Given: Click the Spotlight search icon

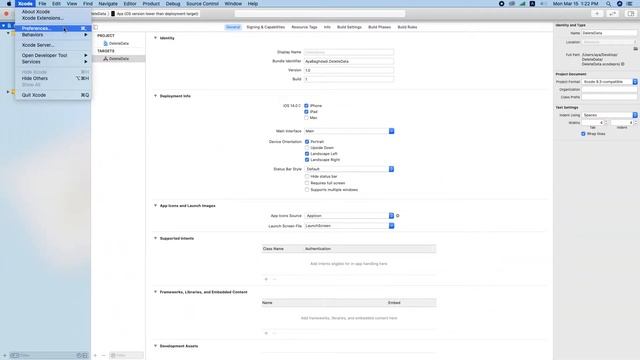Looking at the screenshot, I should click(608, 4).
